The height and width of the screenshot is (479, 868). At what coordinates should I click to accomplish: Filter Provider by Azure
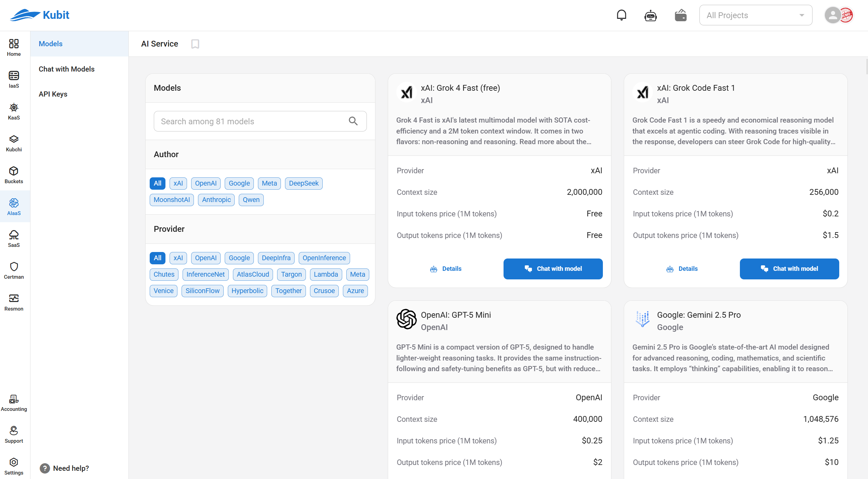click(x=355, y=291)
